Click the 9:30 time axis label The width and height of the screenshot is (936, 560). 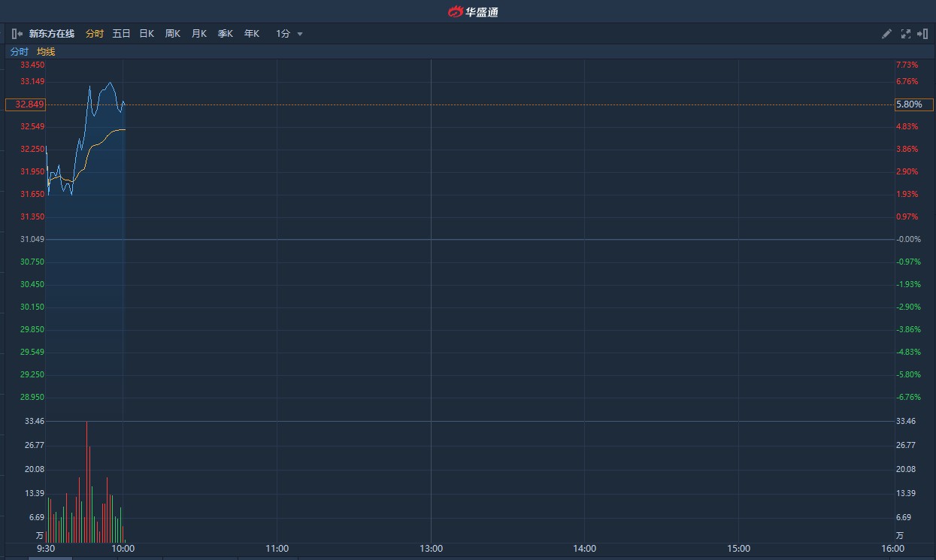[x=46, y=549]
